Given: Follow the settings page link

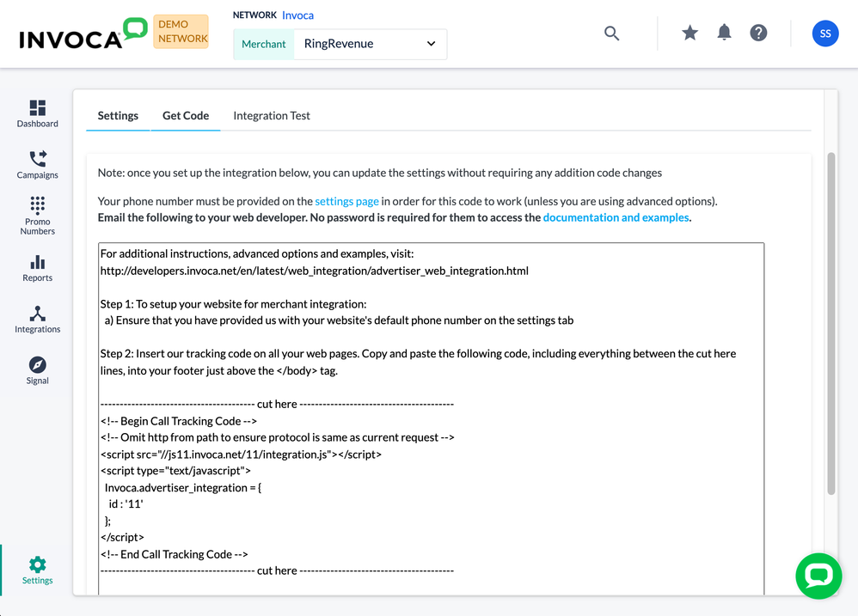Looking at the screenshot, I should (x=347, y=201).
